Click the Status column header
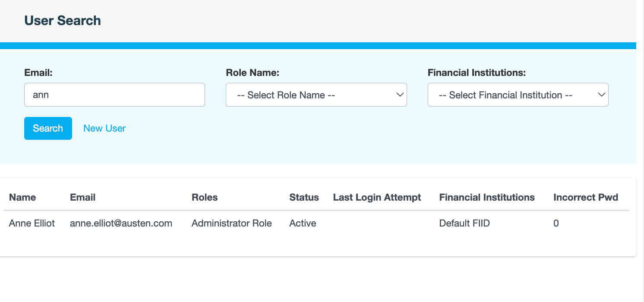This screenshot has height=302, width=644. pos(304,198)
